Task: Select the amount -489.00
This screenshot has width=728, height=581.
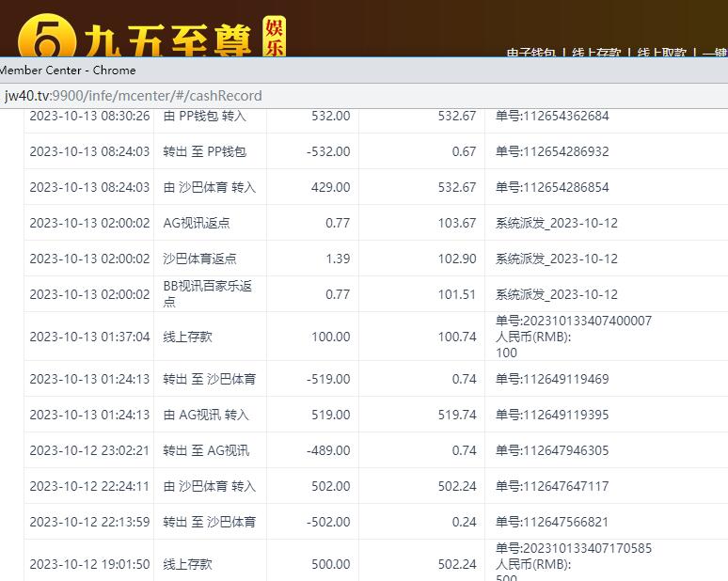Action: pyautogui.click(x=328, y=450)
